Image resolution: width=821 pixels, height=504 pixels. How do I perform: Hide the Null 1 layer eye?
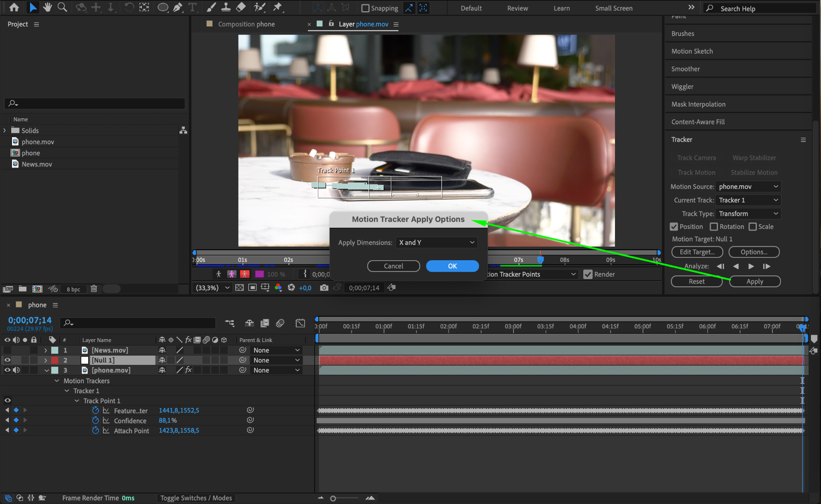[7, 360]
